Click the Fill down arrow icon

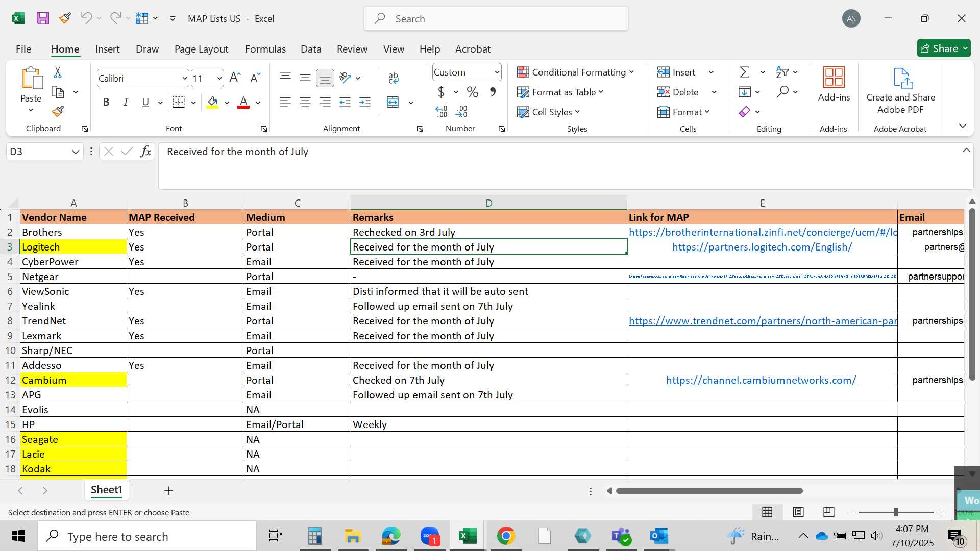pos(745,92)
